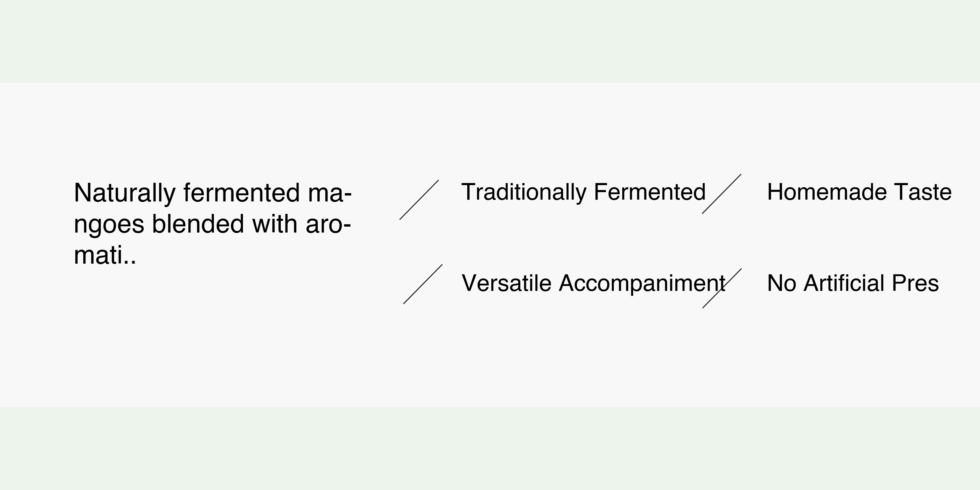Viewport: 980px width, 490px height.
Task: Click the pale green band at bottom
Action: pyautogui.click(x=490, y=449)
